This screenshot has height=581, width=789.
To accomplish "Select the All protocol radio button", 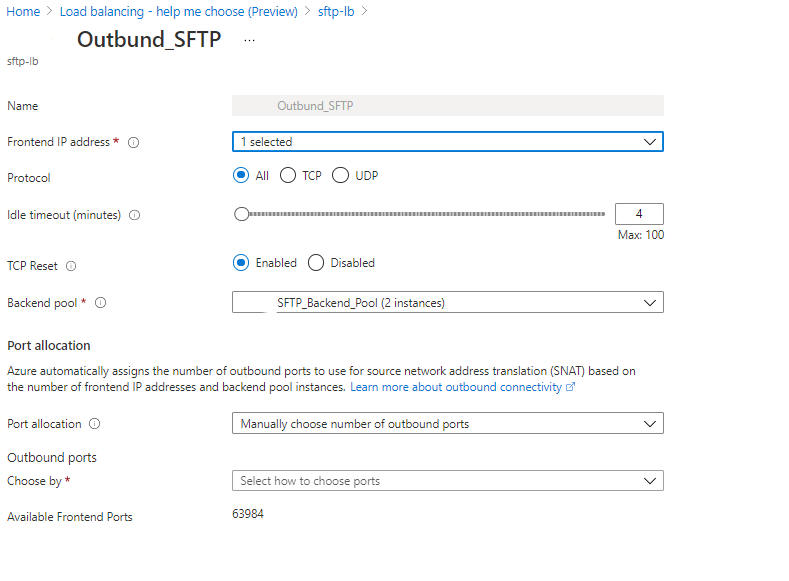I will 240,176.
